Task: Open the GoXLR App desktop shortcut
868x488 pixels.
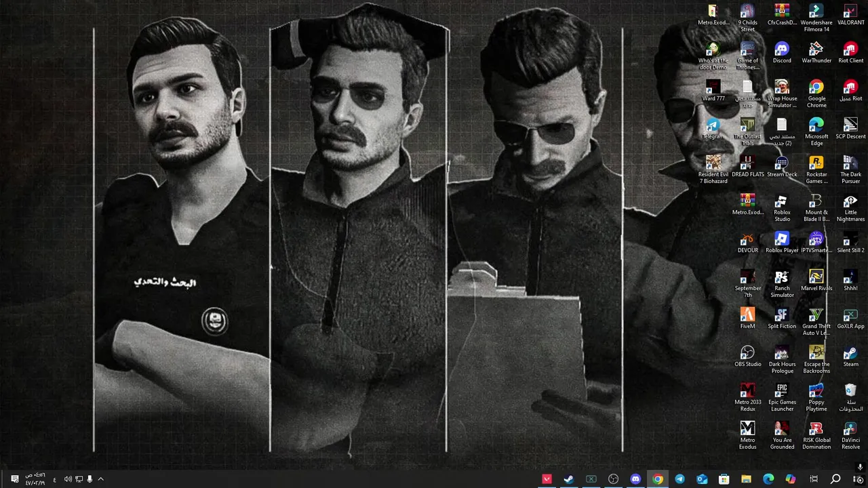Action: (850, 319)
